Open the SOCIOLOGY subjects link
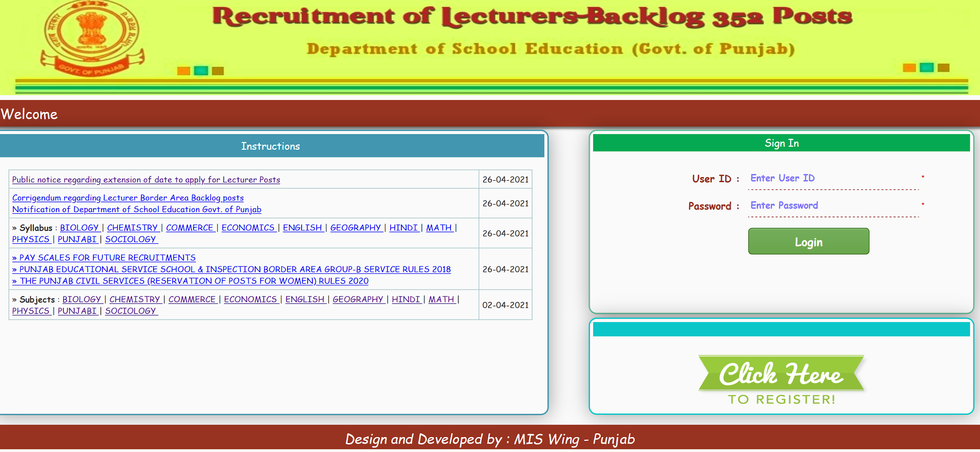Screen dimensions: 980x452 pos(131,311)
